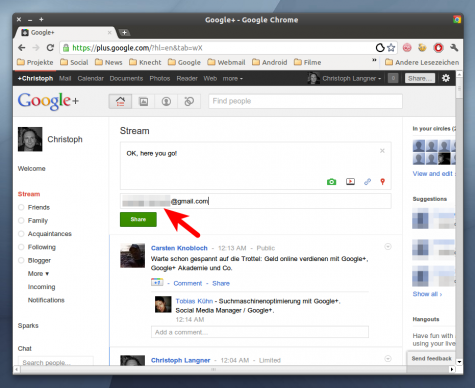Open Mail in the Google bar
475x388 pixels.
tap(65, 78)
